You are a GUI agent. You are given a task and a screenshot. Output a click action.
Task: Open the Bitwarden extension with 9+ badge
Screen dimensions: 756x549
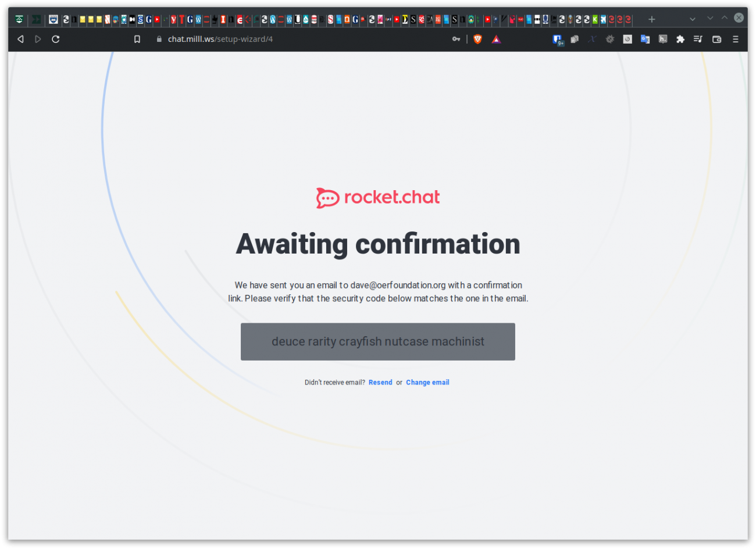coord(557,39)
